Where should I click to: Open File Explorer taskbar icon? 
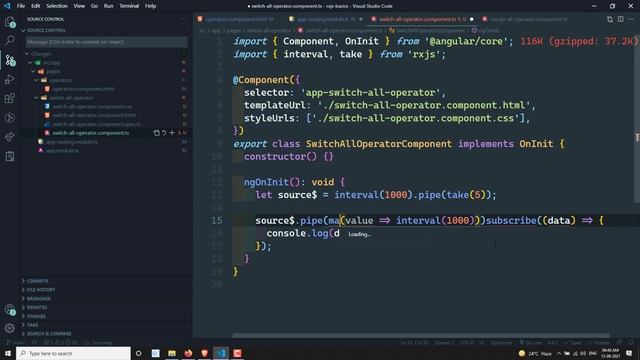click(x=172, y=353)
